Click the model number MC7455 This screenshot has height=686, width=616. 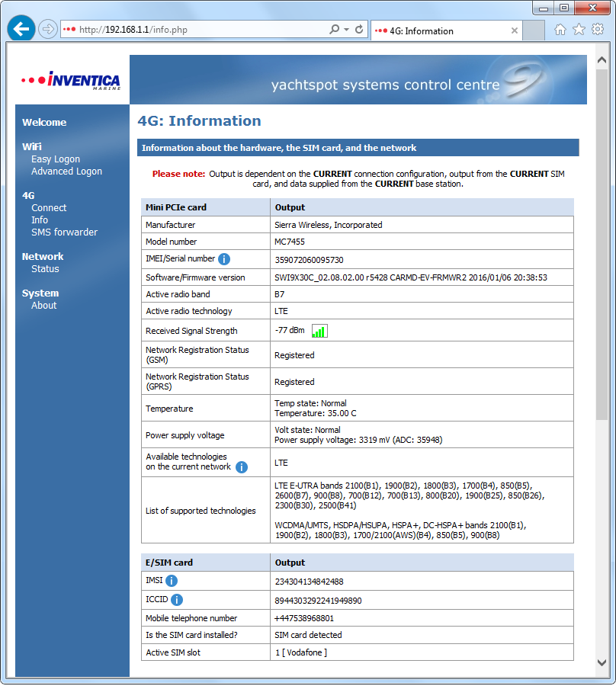290,242
